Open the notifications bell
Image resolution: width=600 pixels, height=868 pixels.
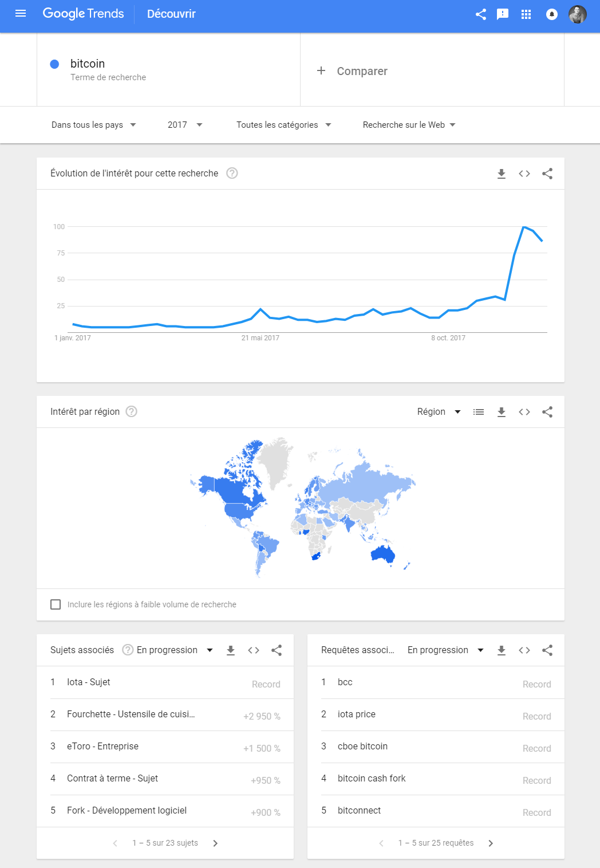point(552,14)
